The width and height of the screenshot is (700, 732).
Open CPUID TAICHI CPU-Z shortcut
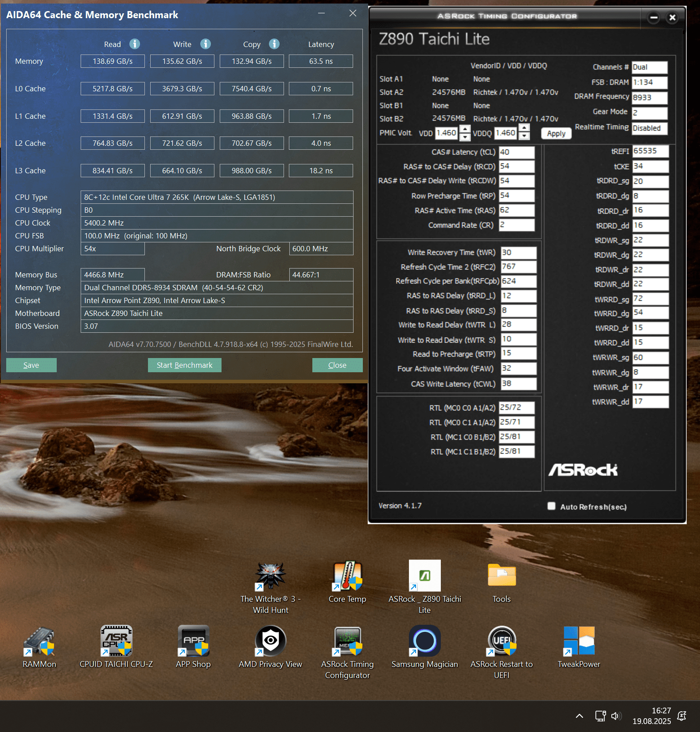tap(116, 647)
